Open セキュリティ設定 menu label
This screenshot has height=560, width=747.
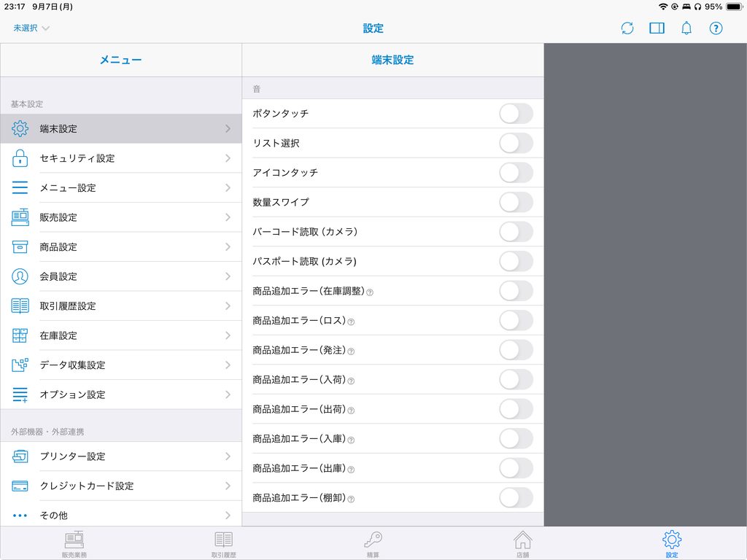tap(77, 158)
